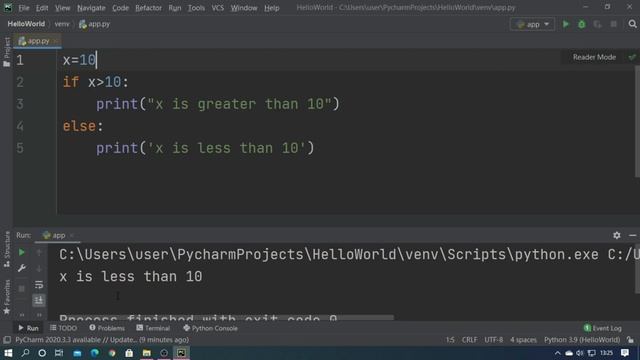Open the Windows Start menu

pyautogui.click(x=8, y=353)
